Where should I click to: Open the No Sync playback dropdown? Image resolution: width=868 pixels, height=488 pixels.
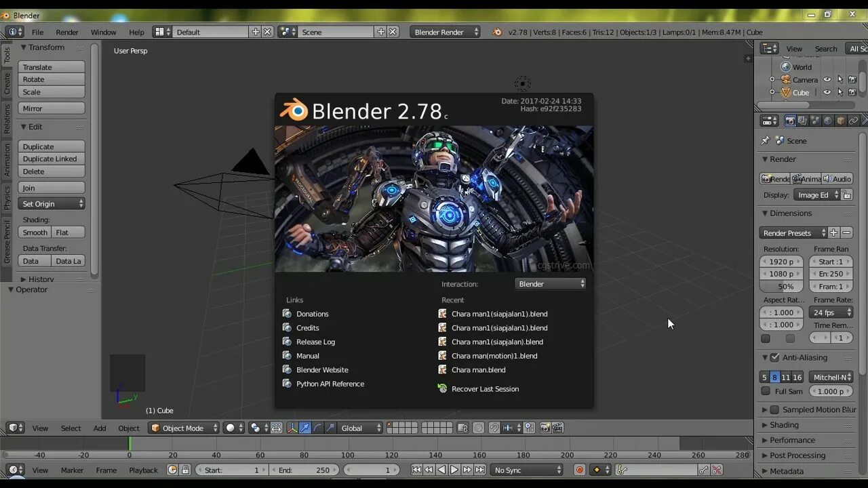[528, 470]
